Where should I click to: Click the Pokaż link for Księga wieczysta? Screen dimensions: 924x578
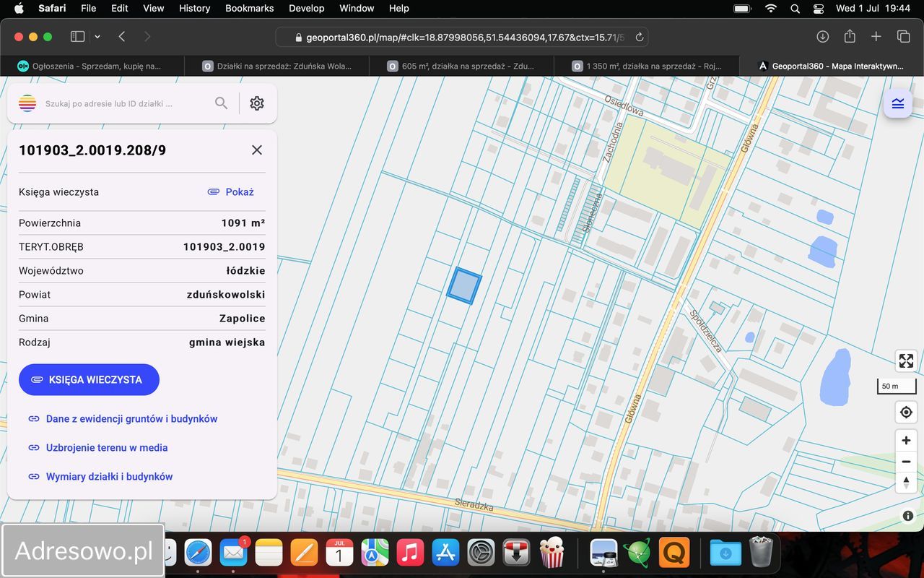pyautogui.click(x=231, y=192)
